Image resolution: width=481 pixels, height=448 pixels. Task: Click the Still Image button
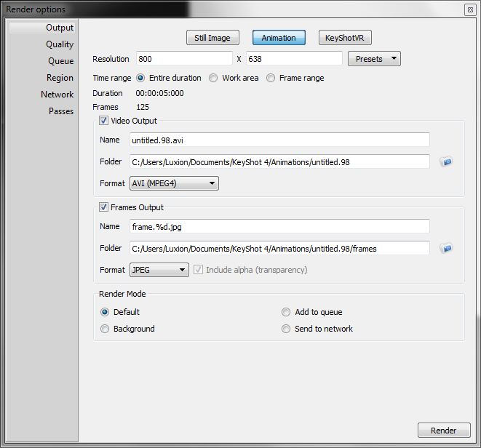(212, 38)
